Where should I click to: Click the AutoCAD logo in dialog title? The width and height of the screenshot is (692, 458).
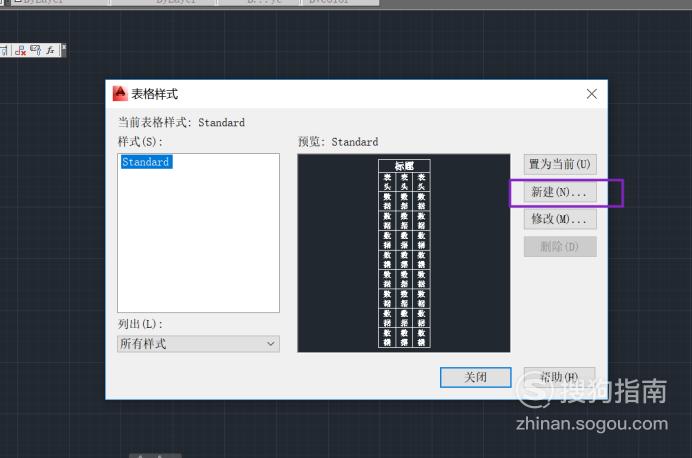120,94
